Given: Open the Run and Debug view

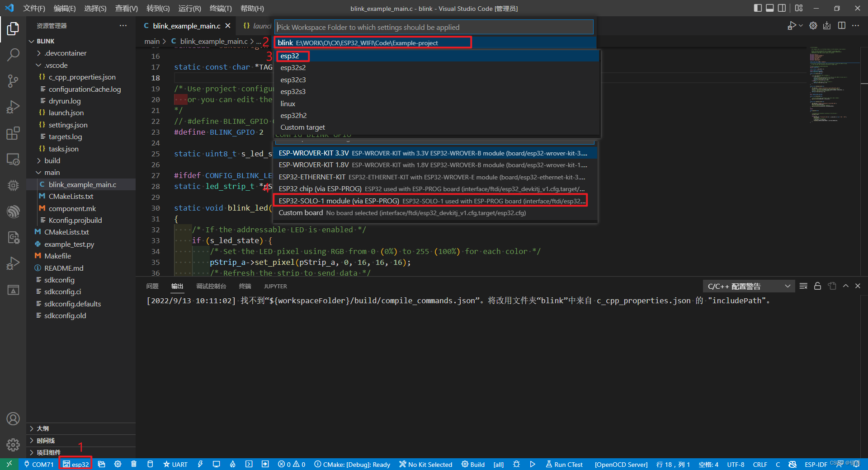Looking at the screenshot, I should pos(13,107).
